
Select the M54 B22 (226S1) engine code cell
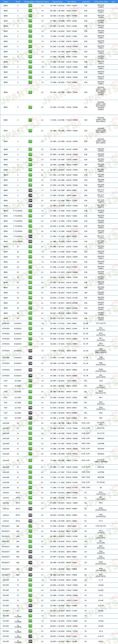101,278
